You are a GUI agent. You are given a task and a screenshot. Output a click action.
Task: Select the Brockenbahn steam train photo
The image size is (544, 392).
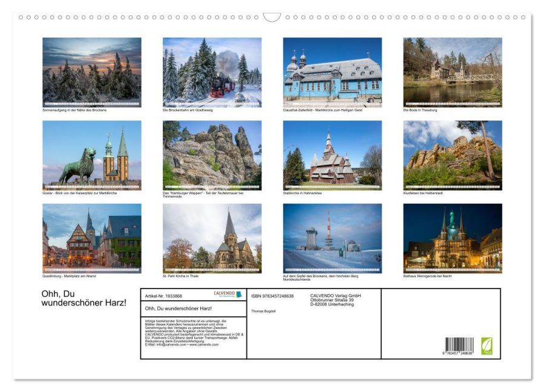coord(212,72)
